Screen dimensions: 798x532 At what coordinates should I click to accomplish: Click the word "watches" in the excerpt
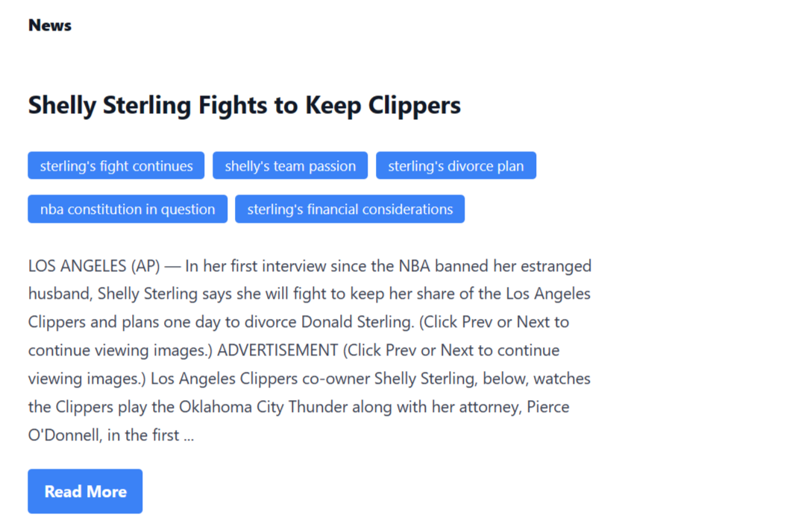562,379
